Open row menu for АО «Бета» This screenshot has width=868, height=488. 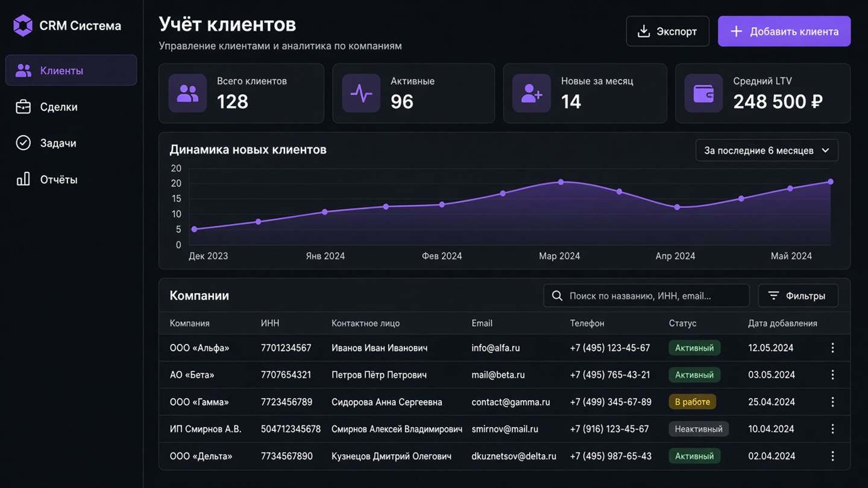(832, 375)
